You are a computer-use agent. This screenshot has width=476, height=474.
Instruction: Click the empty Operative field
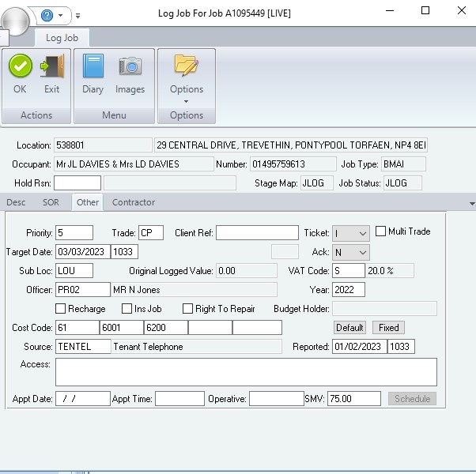(277, 398)
